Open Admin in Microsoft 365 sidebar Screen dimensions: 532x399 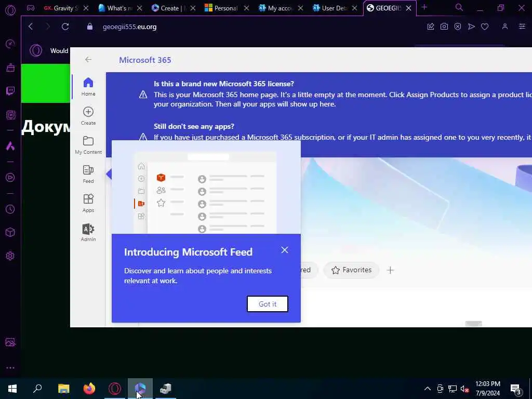point(88,233)
